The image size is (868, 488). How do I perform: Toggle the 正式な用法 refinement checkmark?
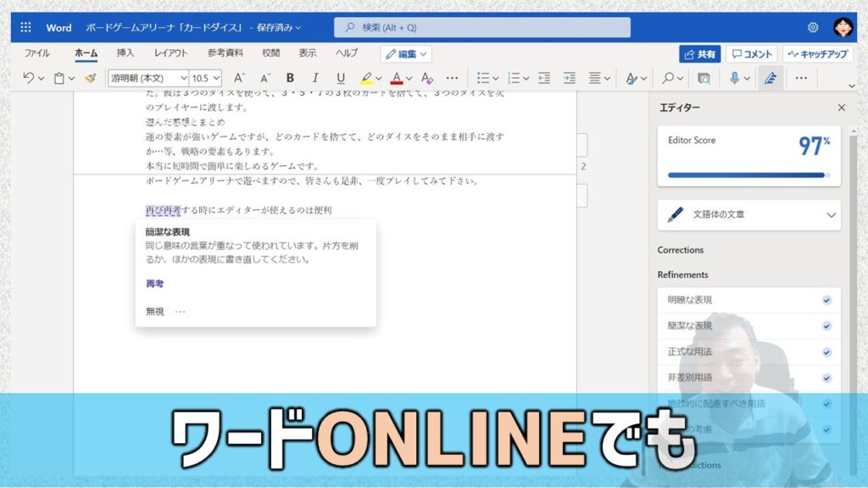pyautogui.click(x=826, y=352)
